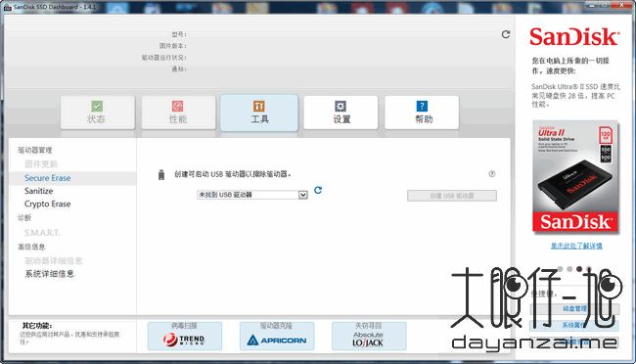Open the 设置 tab

341,113
